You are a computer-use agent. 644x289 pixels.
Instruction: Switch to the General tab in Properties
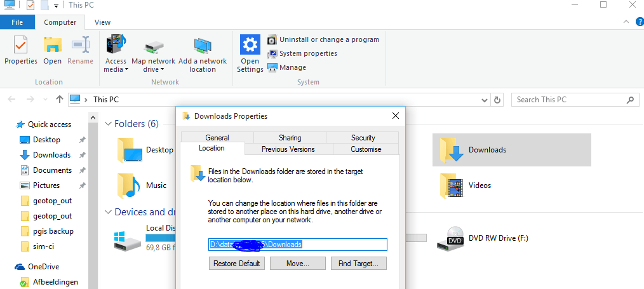(x=217, y=138)
